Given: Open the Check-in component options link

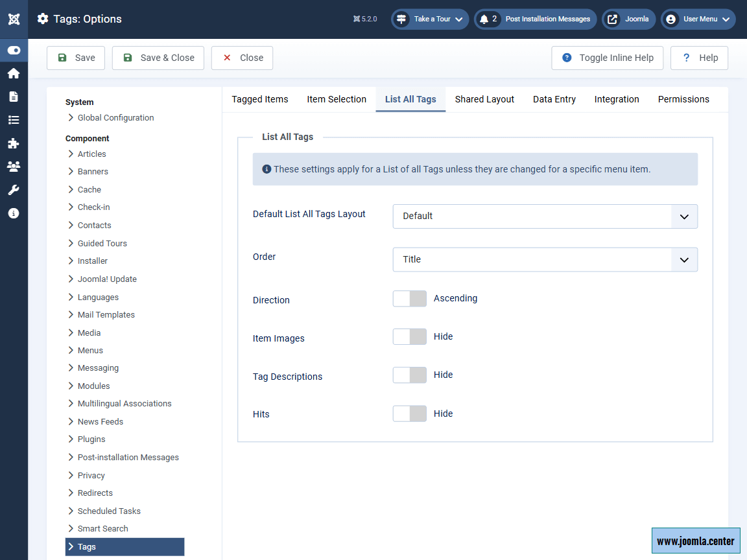Looking at the screenshot, I should pos(94,207).
